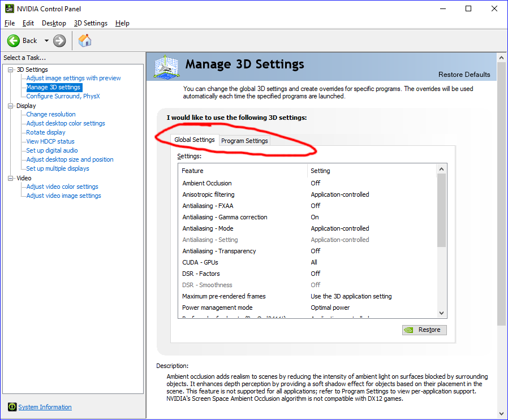The width and height of the screenshot is (508, 420).
Task: Collapse the 3D Settings tree node
Action: pos(11,70)
